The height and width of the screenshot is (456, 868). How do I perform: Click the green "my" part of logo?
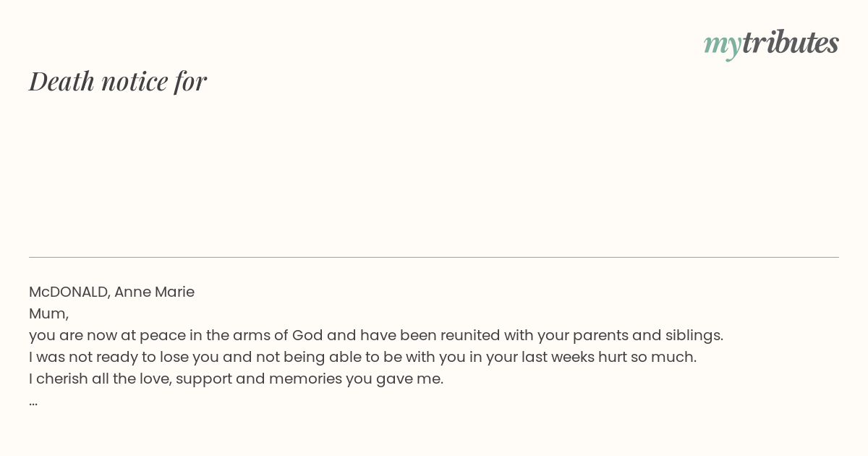tap(722, 46)
